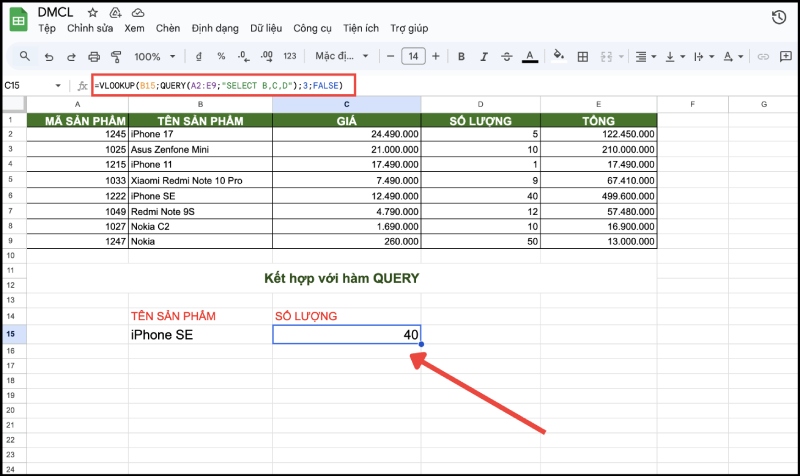Open the Trợ giúp menu
This screenshot has height=476, width=800.
(409, 29)
